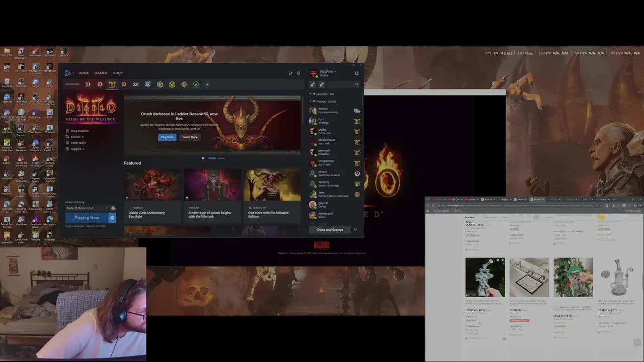Select the second carousel indicator
Viewport: 644px width, 362px height.
pyautogui.click(x=221, y=158)
